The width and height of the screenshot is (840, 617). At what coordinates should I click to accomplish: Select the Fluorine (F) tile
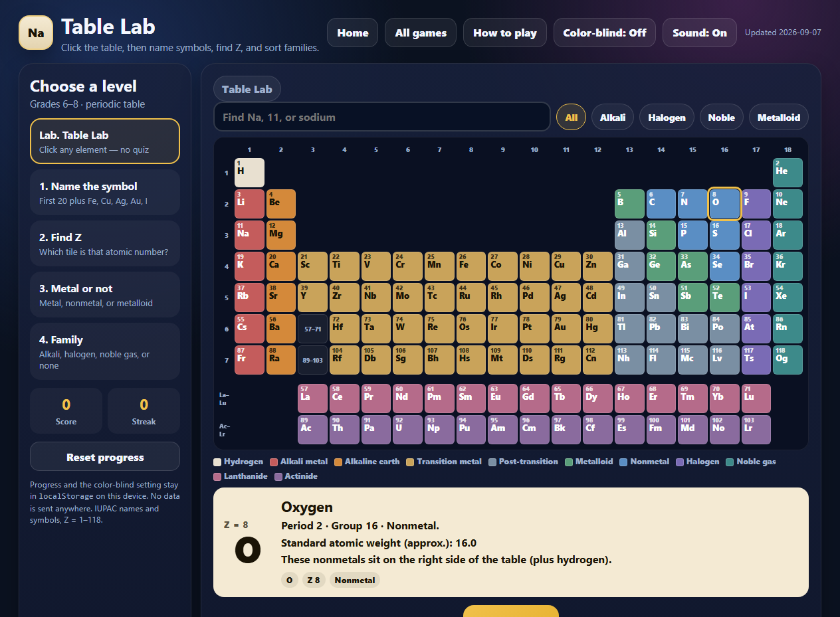pyautogui.click(x=756, y=204)
